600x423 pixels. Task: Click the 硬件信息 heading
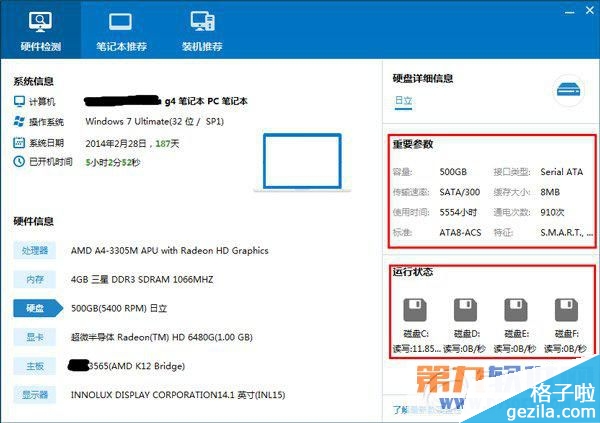point(33,221)
